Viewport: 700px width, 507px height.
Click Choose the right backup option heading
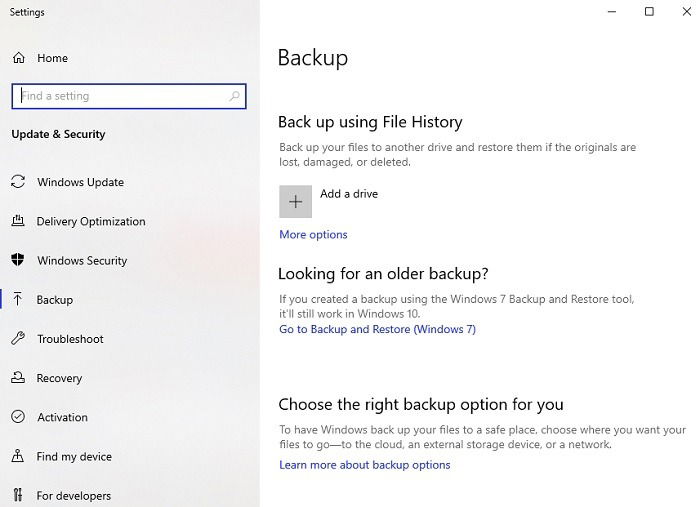(x=421, y=405)
